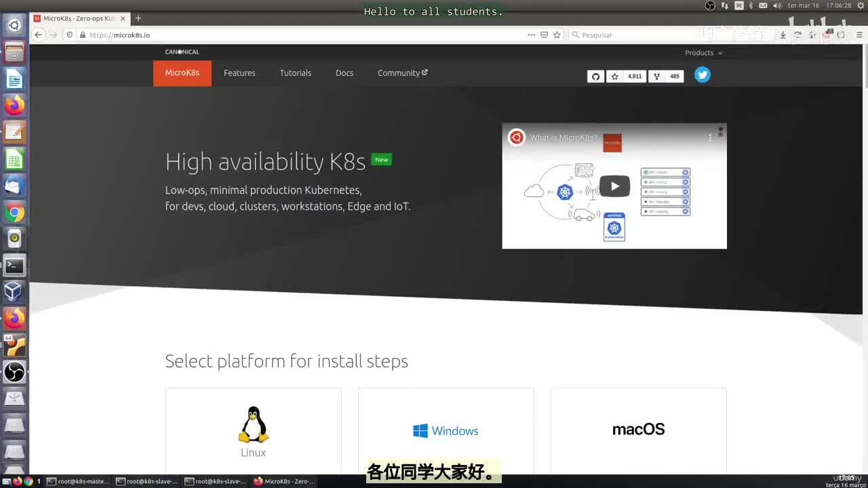Click the OBS tray icon in top bar
Screen dimensions: 868x488
(710, 5)
